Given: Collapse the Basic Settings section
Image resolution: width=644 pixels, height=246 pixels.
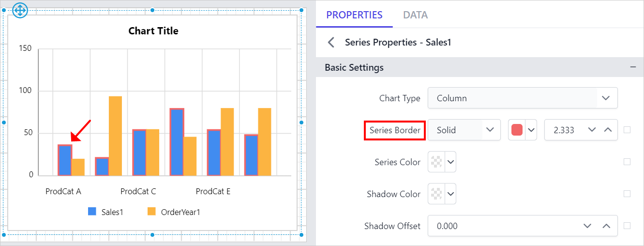Looking at the screenshot, I should (633, 67).
